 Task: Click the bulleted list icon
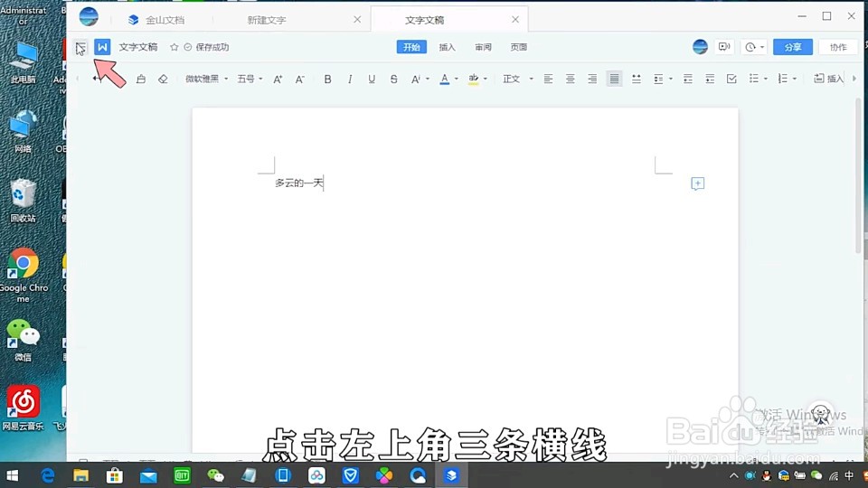click(753, 80)
